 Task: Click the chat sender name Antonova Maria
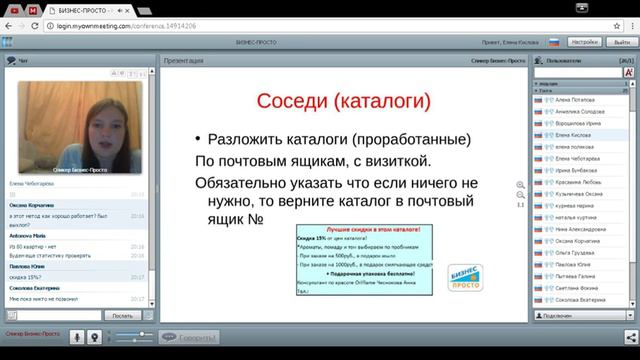coord(27,236)
